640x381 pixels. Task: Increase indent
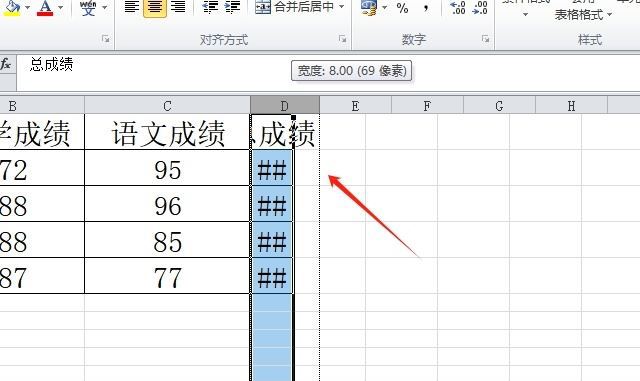tap(233, 7)
